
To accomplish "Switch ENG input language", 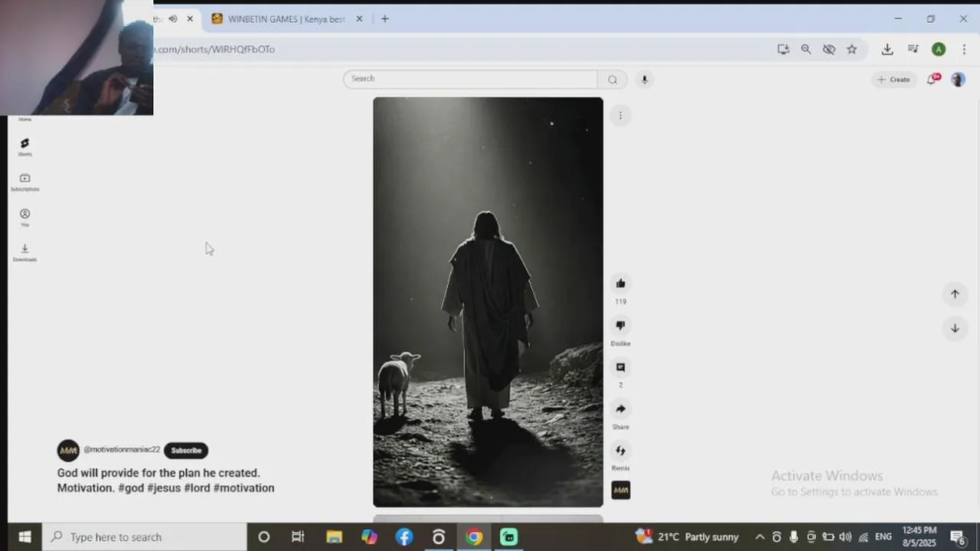I will coord(884,537).
